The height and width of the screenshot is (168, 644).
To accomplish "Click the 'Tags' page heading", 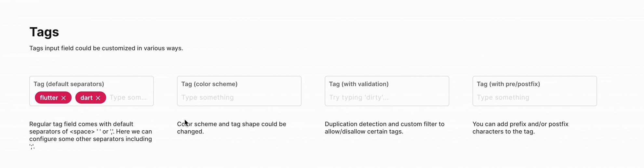I will 44,32.
